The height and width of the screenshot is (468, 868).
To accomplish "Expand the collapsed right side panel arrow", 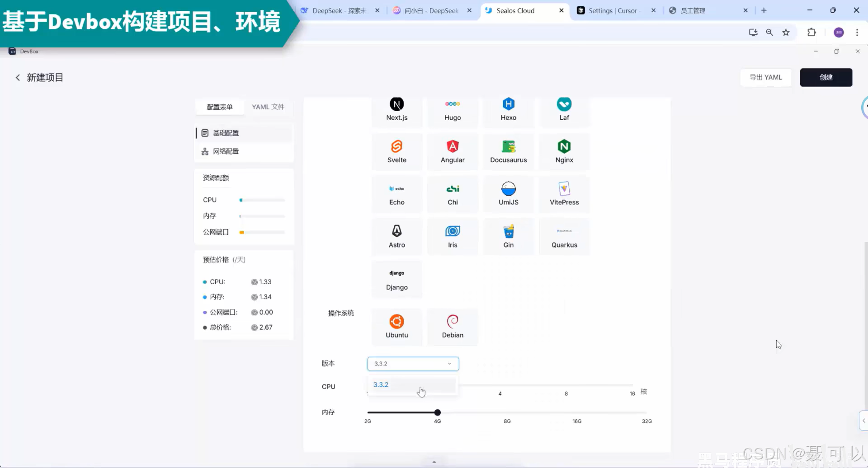I will click(863, 421).
